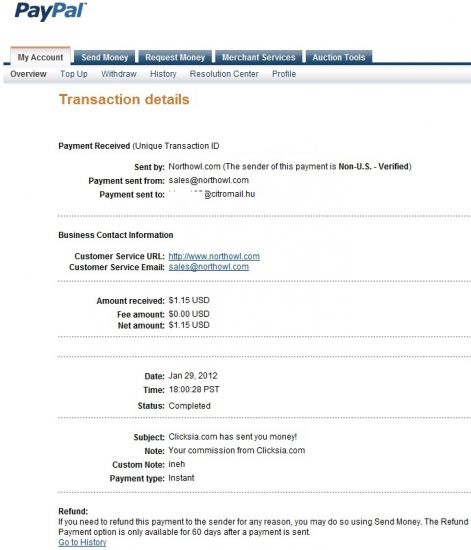Switch to the Send Money tab
This screenshot has width=471, height=550.
[x=105, y=57]
